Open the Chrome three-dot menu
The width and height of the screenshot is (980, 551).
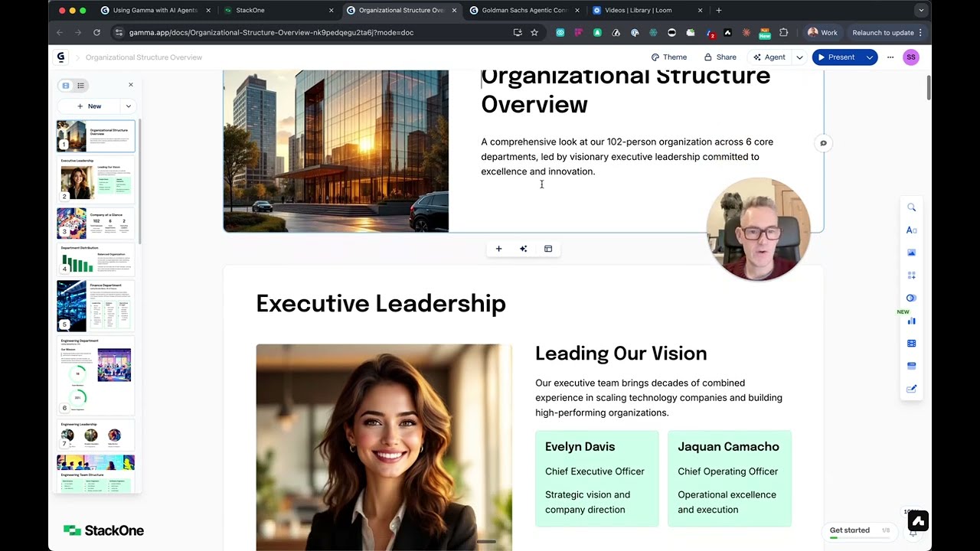click(x=921, y=32)
